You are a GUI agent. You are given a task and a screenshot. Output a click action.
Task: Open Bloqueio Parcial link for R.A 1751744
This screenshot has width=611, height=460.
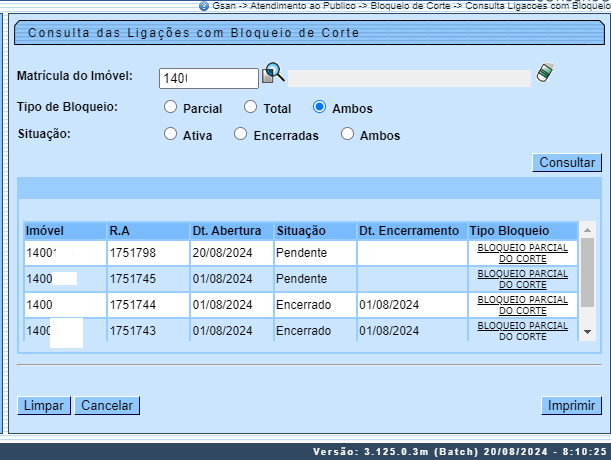522,304
